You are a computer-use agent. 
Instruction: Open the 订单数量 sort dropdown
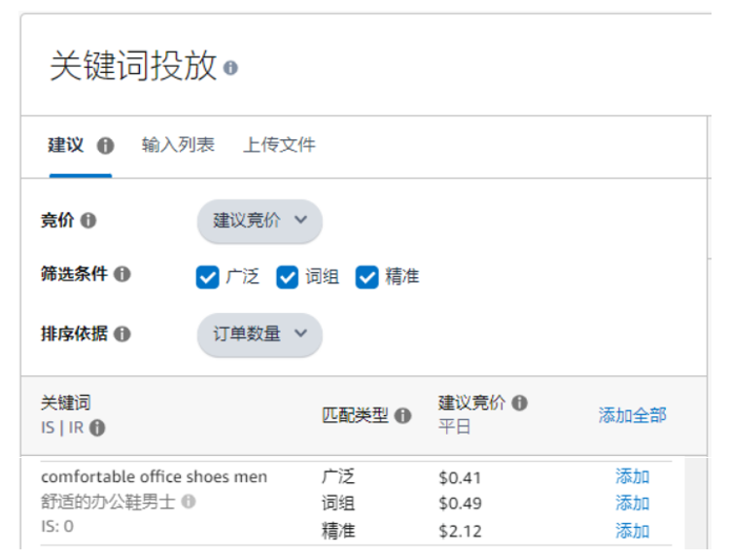(260, 333)
